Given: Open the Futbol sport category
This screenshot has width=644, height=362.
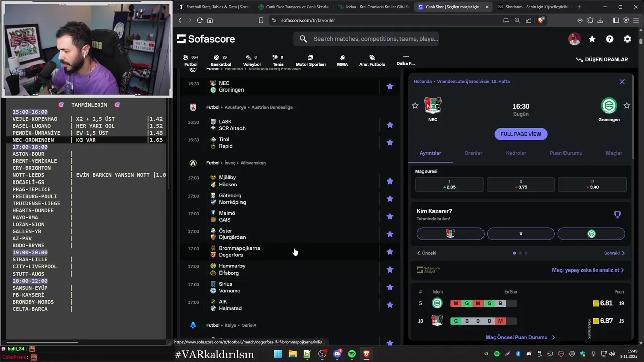Looking at the screenshot, I should pos(191,60).
